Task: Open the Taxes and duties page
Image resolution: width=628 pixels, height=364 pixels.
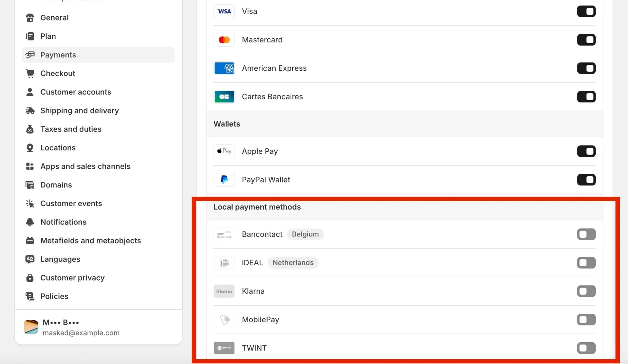Action: click(x=71, y=129)
